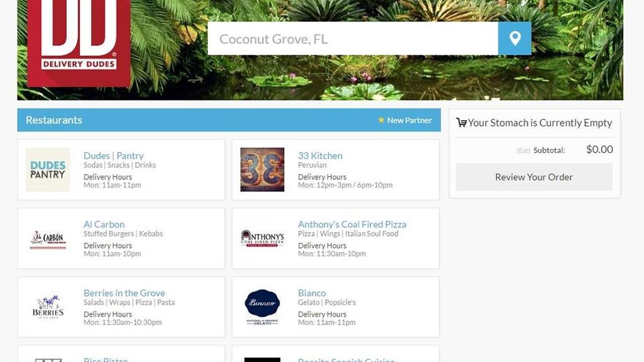644x362 pixels.
Task: Open the Dudes | Pantry restaurant link
Action: click(x=114, y=155)
